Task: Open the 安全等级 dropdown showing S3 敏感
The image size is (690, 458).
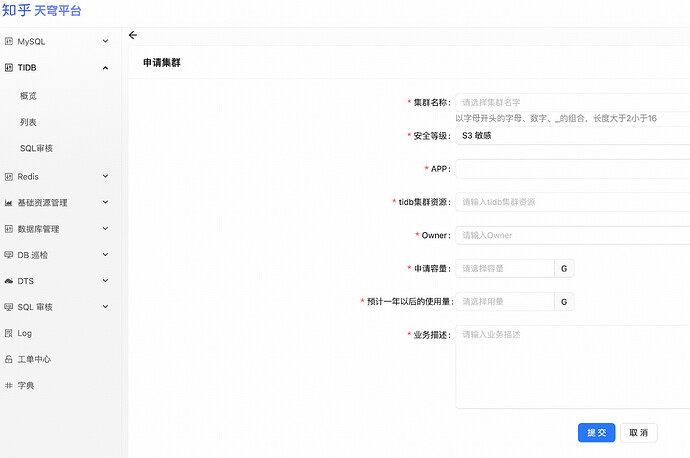Action: [x=573, y=136]
